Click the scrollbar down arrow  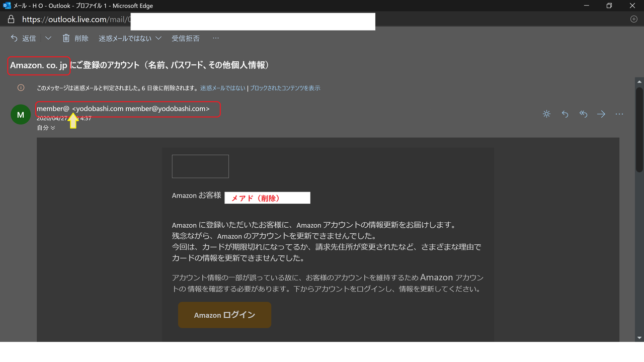[639, 338]
